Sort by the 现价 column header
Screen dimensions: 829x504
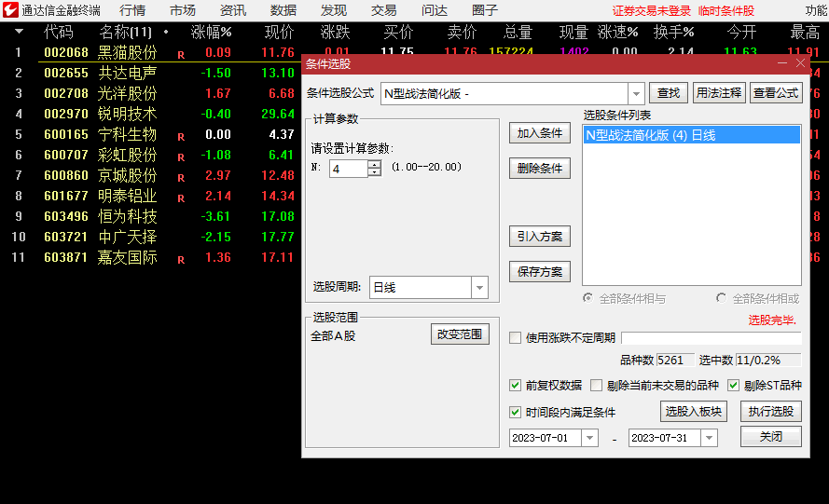point(279,33)
